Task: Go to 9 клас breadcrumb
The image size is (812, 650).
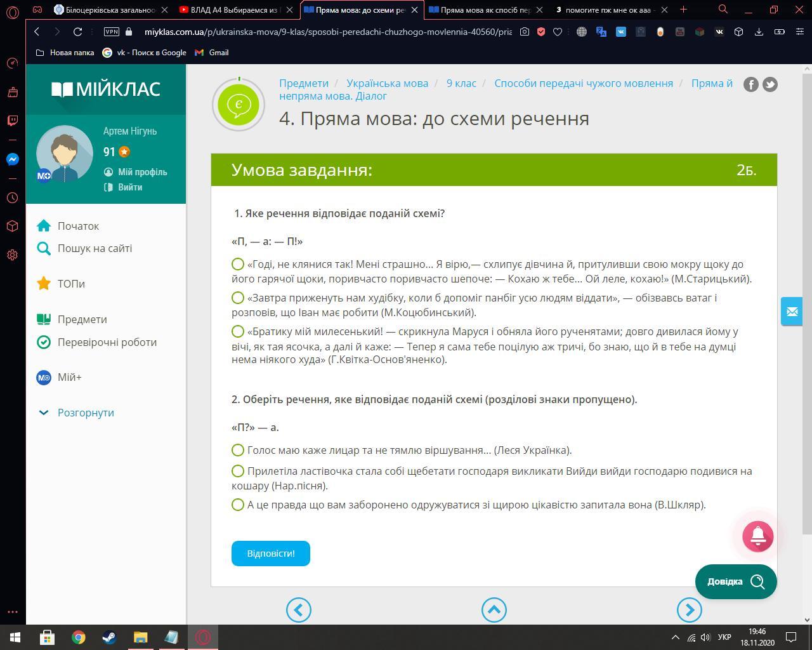Action: coord(461,83)
